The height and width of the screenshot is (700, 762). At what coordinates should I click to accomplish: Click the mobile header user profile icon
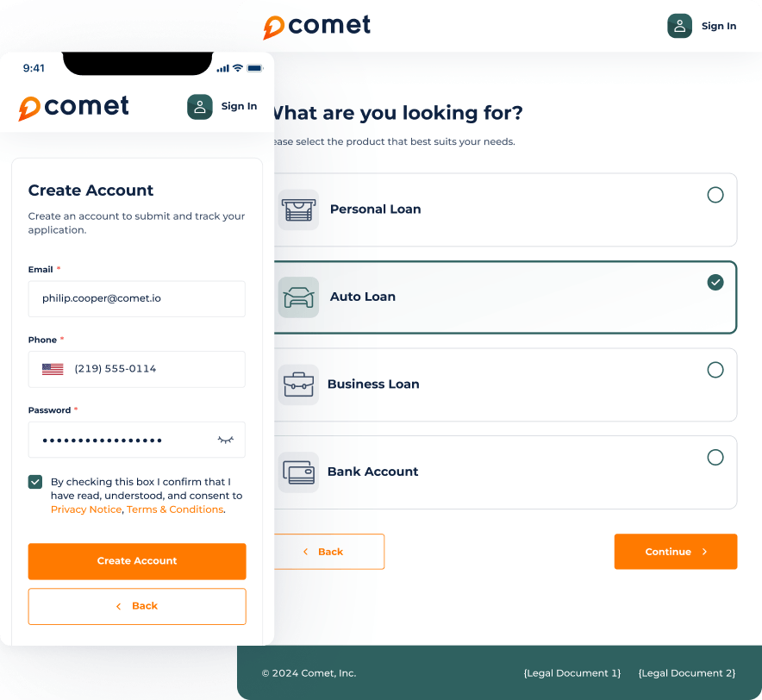(200, 106)
